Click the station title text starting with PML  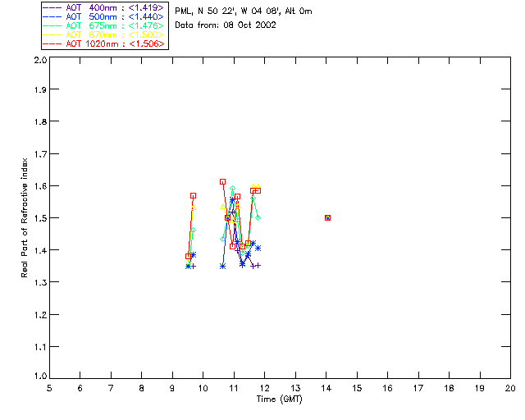pyautogui.click(x=244, y=11)
